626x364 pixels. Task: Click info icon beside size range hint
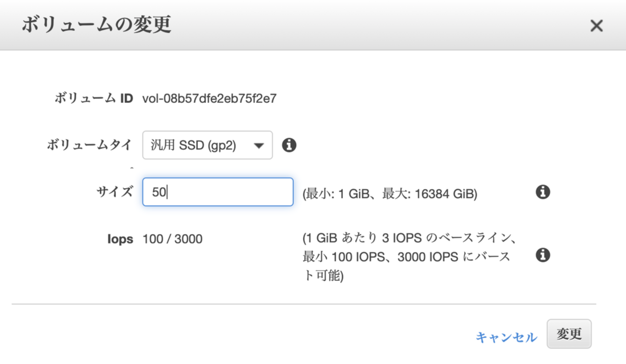(x=543, y=192)
